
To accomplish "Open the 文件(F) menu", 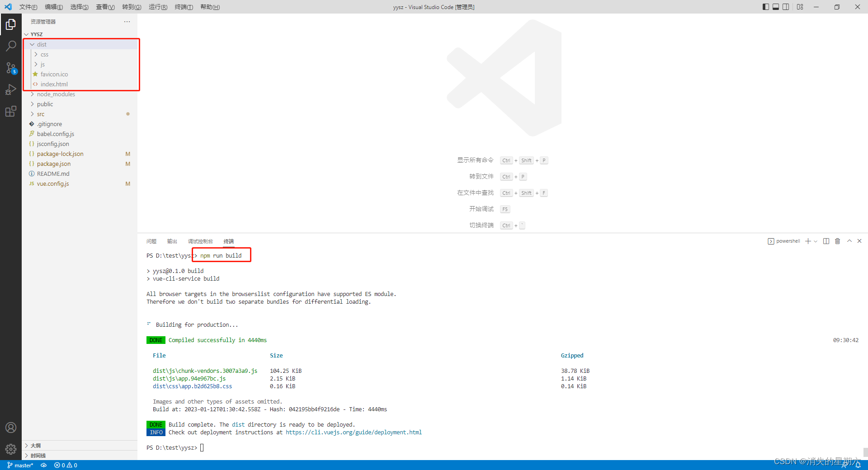I will click(28, 7).
